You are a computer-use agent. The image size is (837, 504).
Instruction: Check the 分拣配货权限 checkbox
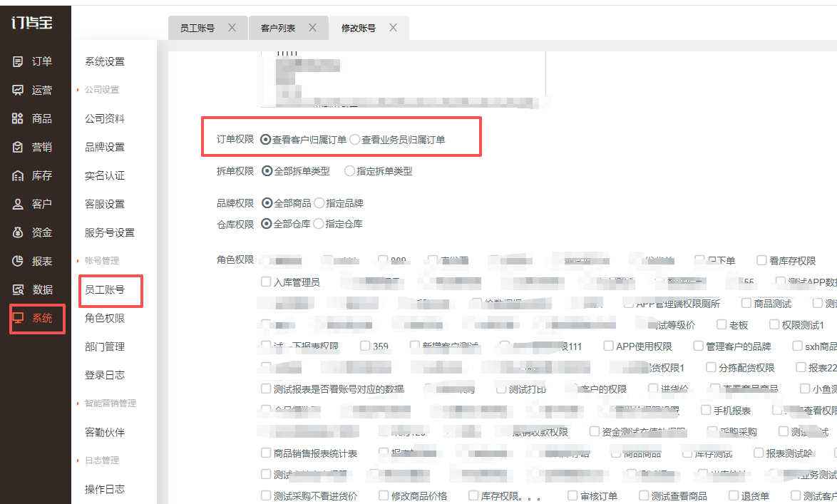[711, 367]
